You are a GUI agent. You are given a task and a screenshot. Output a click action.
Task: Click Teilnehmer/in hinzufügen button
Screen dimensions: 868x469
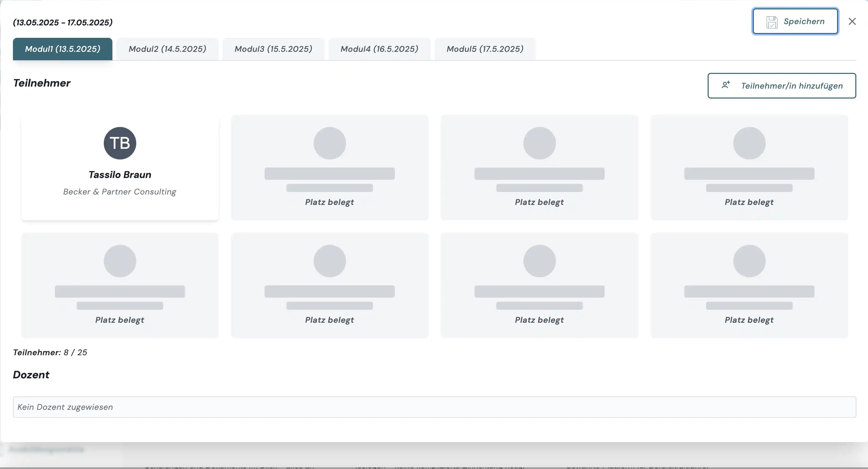click(782, 86)
